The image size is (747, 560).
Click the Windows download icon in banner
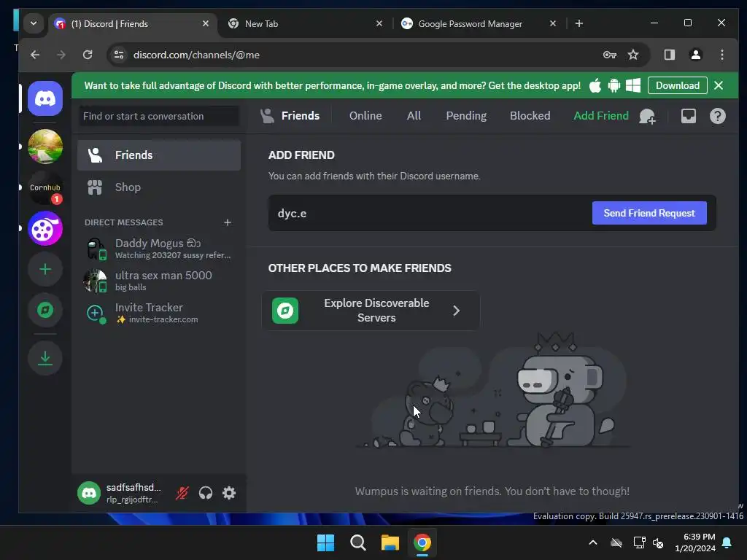[633, 86]
